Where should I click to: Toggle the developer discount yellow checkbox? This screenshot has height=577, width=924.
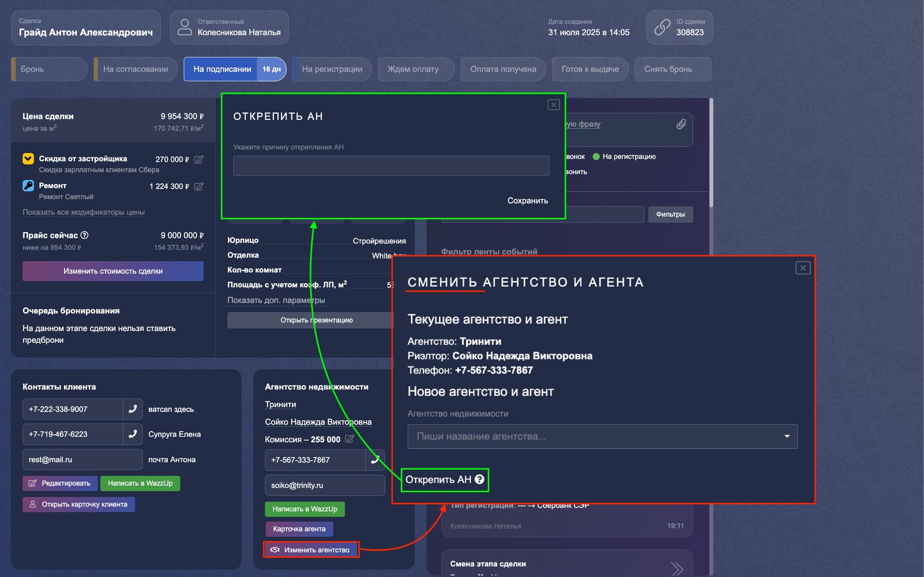tap(28, 159)
